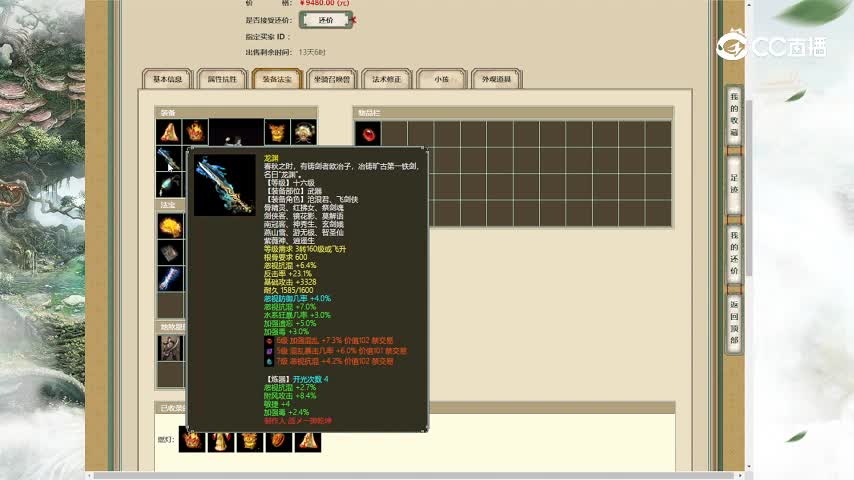Viewport: 854px width, 480px height.
Task: Click the flaming armor icon in 燃灯 row
Action: point(192,439)
